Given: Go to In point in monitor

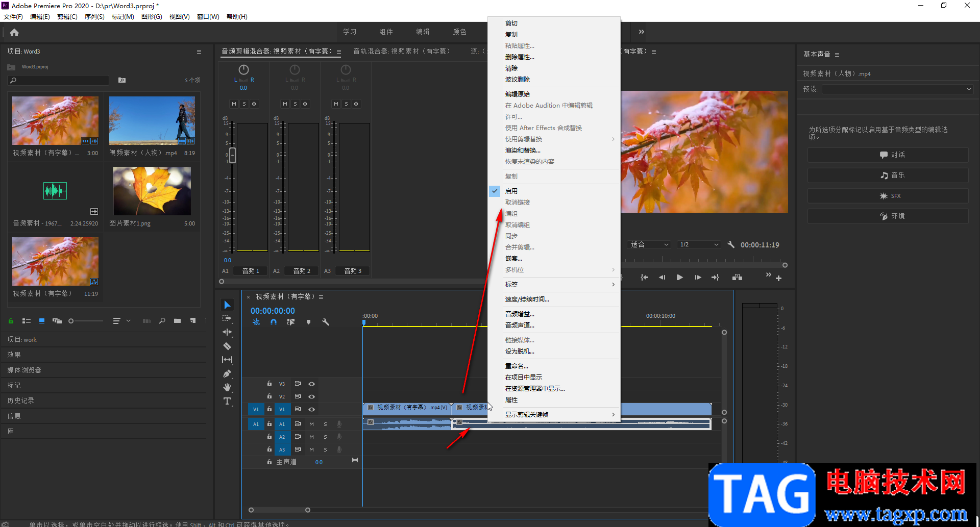Looking at the screenshot, I should click(x=645, y=278).
